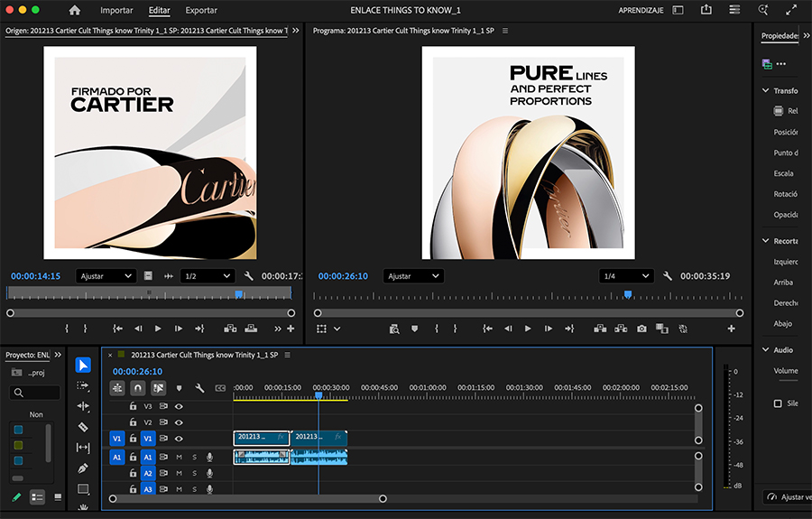Go to In point in Program monitor
The width and height of the screenshot is (812, 519).
click(487, 329)
